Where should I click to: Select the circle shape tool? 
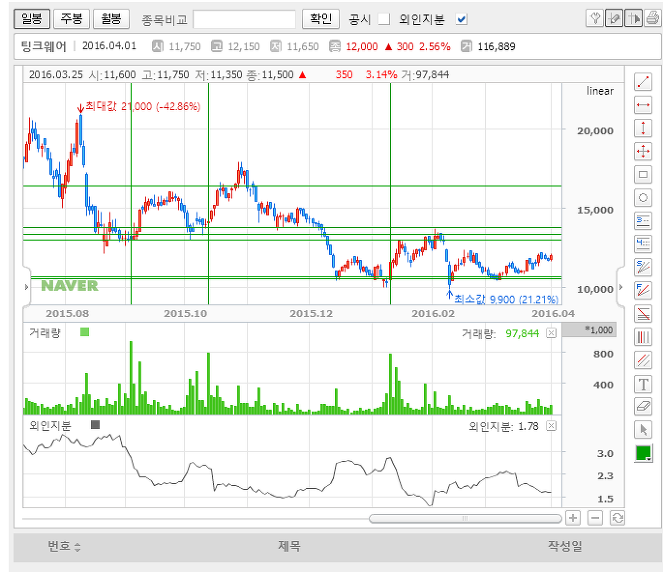point(643,197)
